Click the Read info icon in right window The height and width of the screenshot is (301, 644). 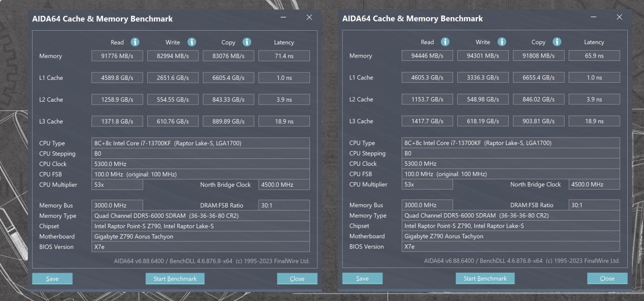point(445,41)
